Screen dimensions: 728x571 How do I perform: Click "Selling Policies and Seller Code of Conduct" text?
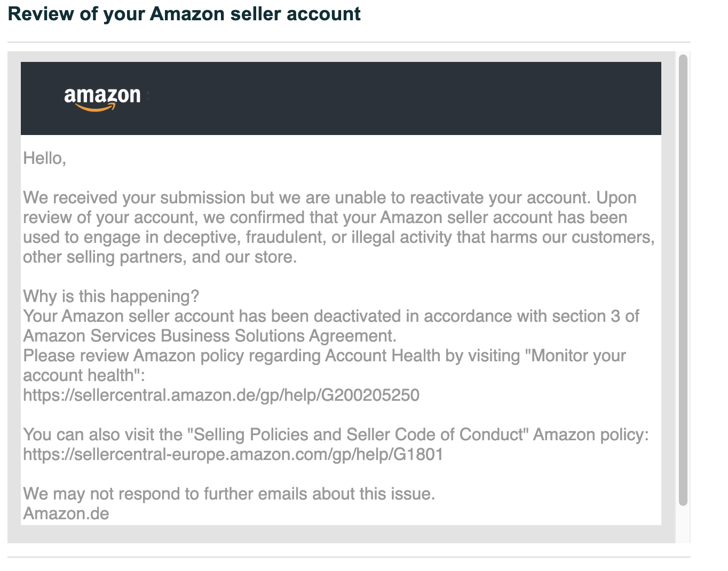pos(357,434)
